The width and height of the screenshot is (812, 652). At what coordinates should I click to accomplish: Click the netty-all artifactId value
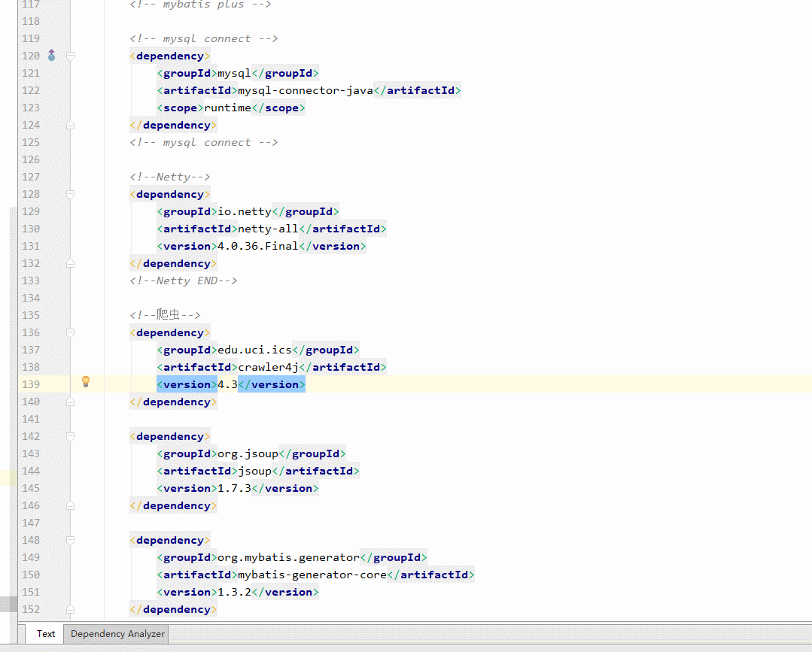pos(268,229)
